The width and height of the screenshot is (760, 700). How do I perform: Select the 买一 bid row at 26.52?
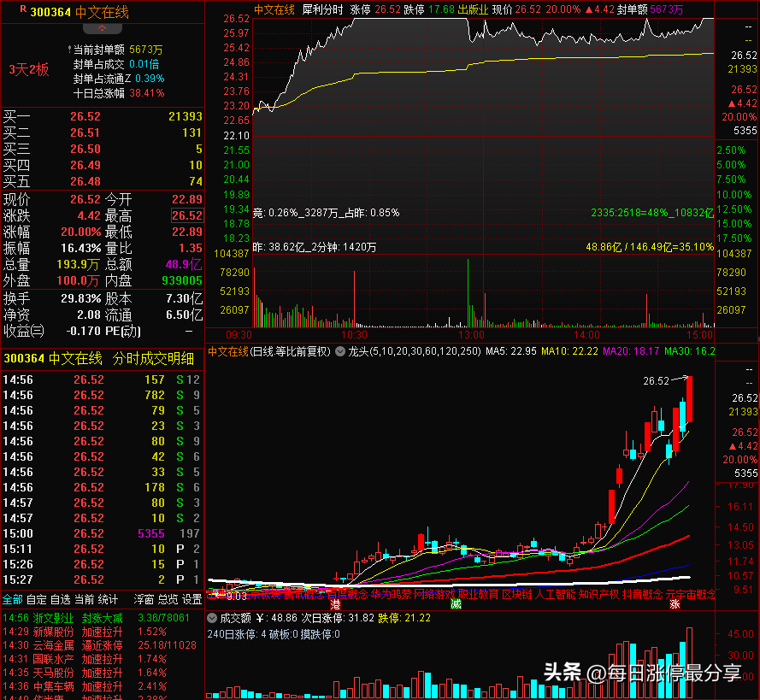pyautogui.click(x=102, y=116)
